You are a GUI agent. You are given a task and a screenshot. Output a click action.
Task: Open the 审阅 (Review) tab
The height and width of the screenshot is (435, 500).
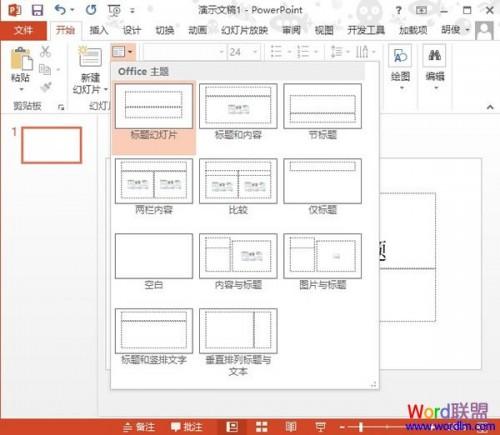click(291, 30)
